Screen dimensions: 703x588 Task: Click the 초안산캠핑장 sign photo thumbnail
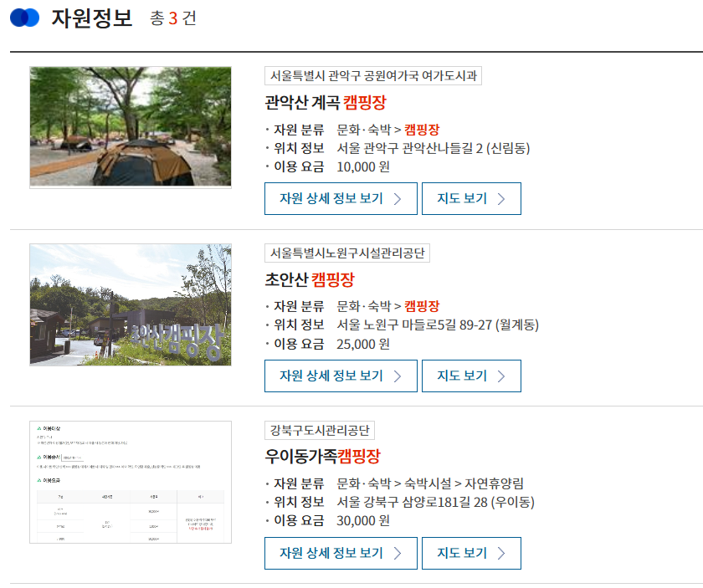[131, 304]
